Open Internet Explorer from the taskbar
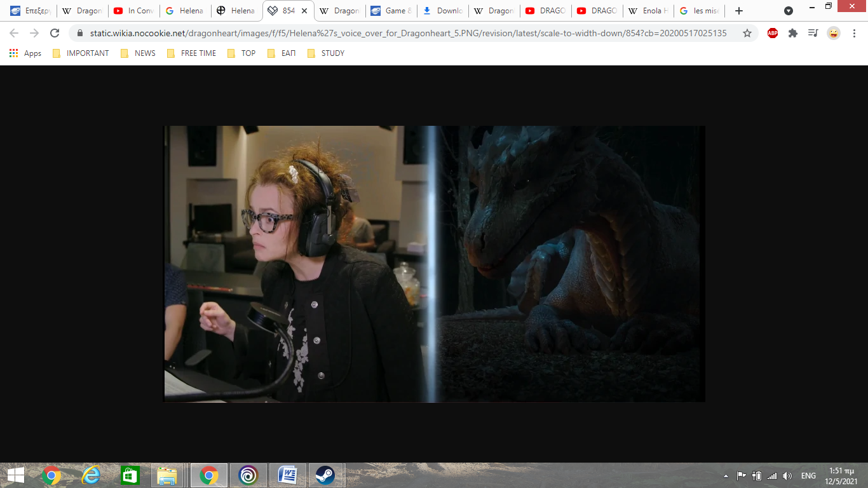This screenshot has width=868, height=488. click(91, 475)
